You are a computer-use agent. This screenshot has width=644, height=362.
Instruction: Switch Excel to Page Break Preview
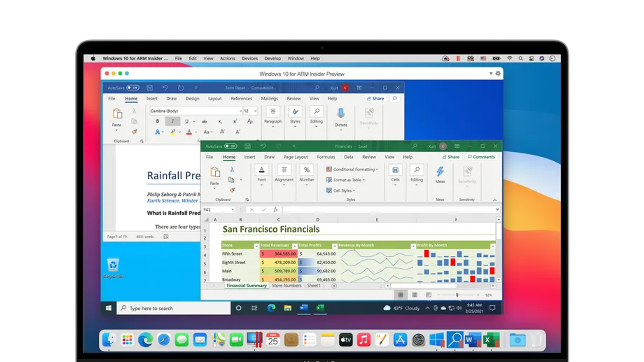[429, 295]
